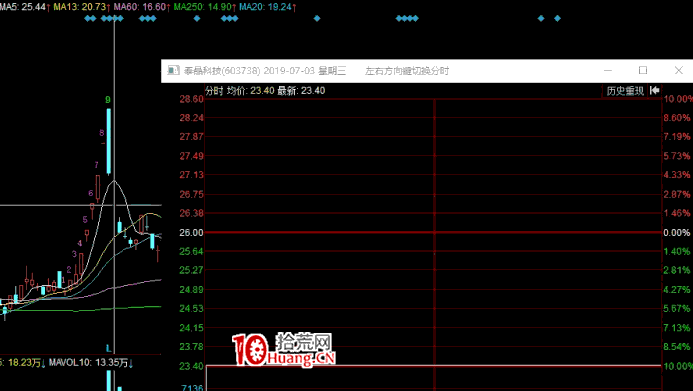Click the purple 3 count marker
693x391 pixels.
coord(75,254)
